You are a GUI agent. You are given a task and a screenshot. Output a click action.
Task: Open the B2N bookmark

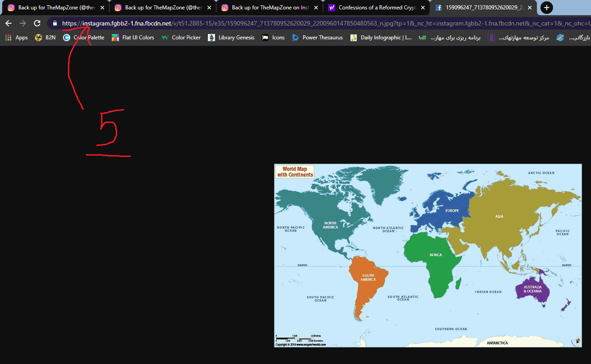45,38
